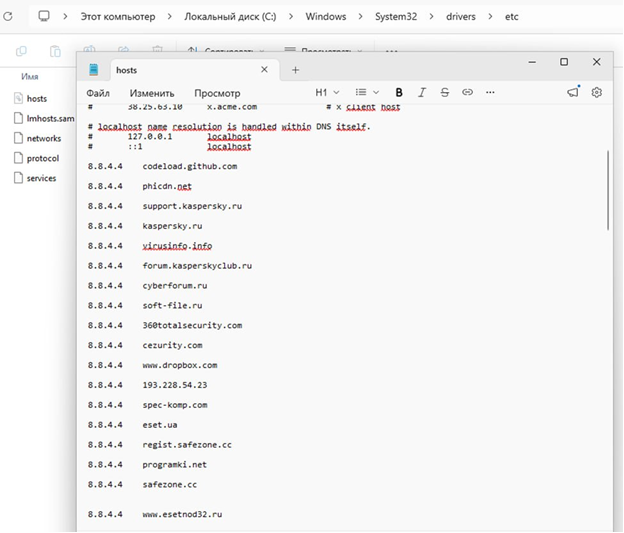The image size is (624, 533).
Task: Click the regist.safezone.cc entry
Action: point(187,445)
